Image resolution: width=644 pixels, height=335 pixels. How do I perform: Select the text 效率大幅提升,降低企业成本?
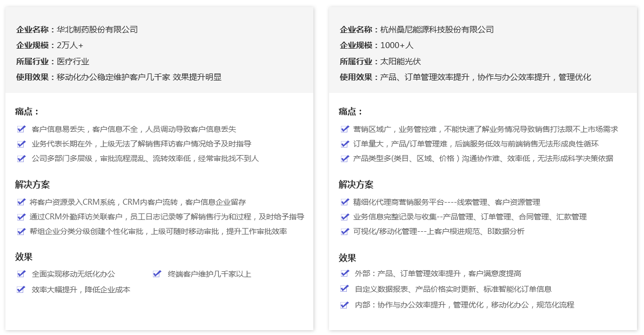(x=81, y=290)
